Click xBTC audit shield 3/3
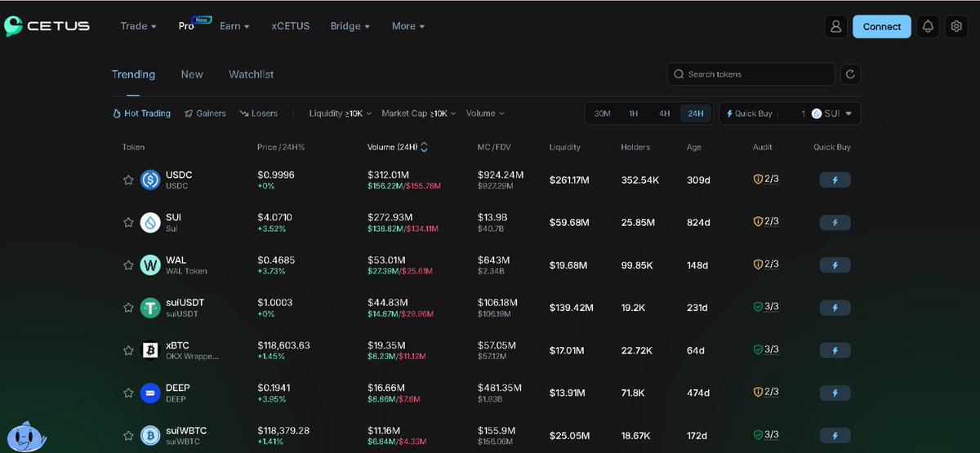 [x=766, y=349]
